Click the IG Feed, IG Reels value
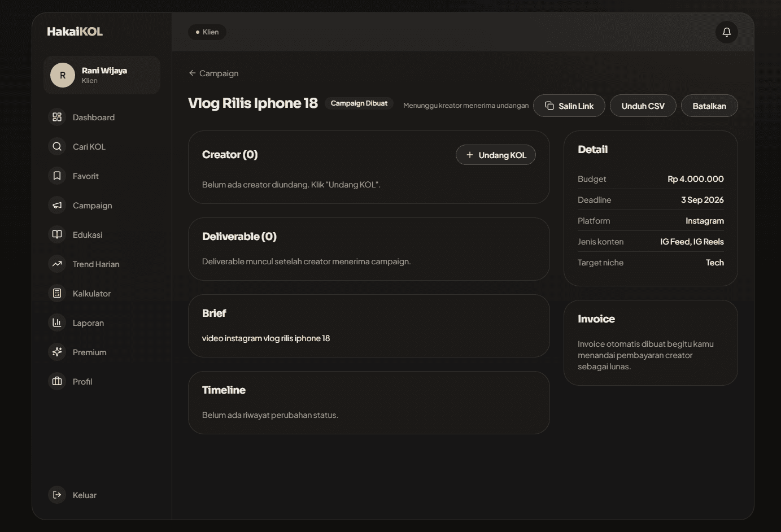Image resolution: width=781 pixels, height=532 pixels. [692, 242]
